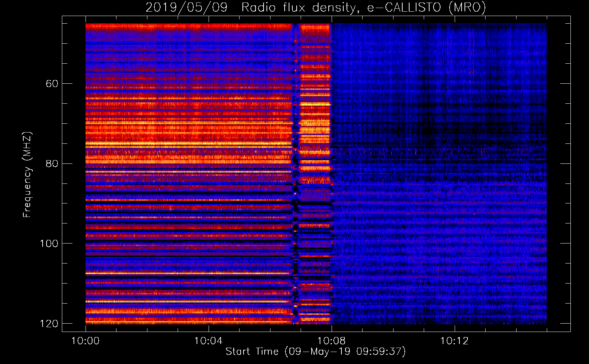This screenshot has width=589, height=364.
Task: Click the plot title "2019/05/09 Radio flux density, e-CALLISTO (MRO)"
Action: point(316,7)
